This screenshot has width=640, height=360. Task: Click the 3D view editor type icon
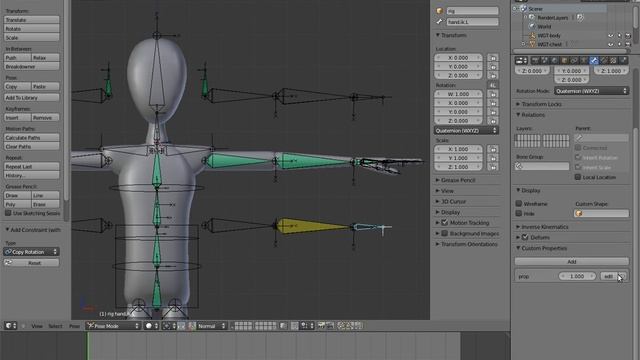11,326
